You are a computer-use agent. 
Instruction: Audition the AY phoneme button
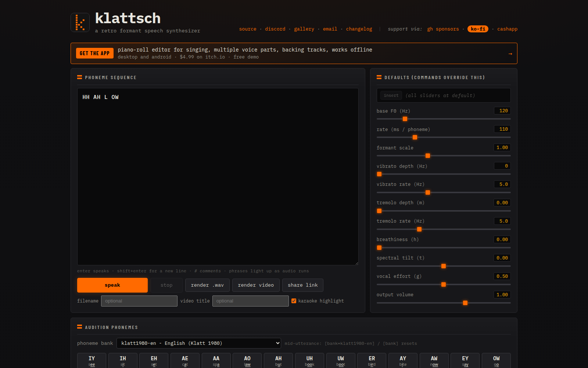(403, 361)
